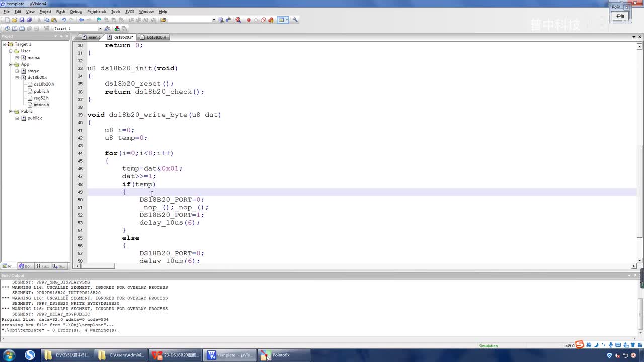Navigate backwards with the blue arrow
644x362 pixels.
(x=82, y=20)
